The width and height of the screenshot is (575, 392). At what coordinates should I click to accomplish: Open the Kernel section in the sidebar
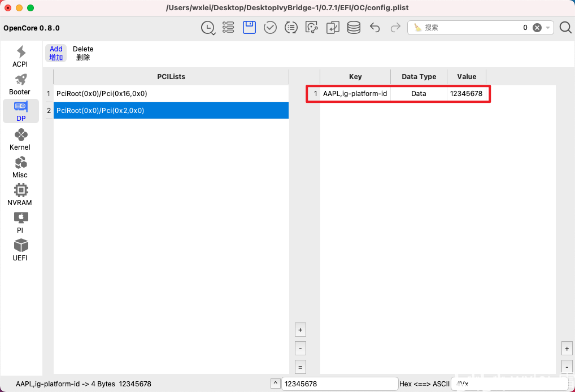pos(20,140)
